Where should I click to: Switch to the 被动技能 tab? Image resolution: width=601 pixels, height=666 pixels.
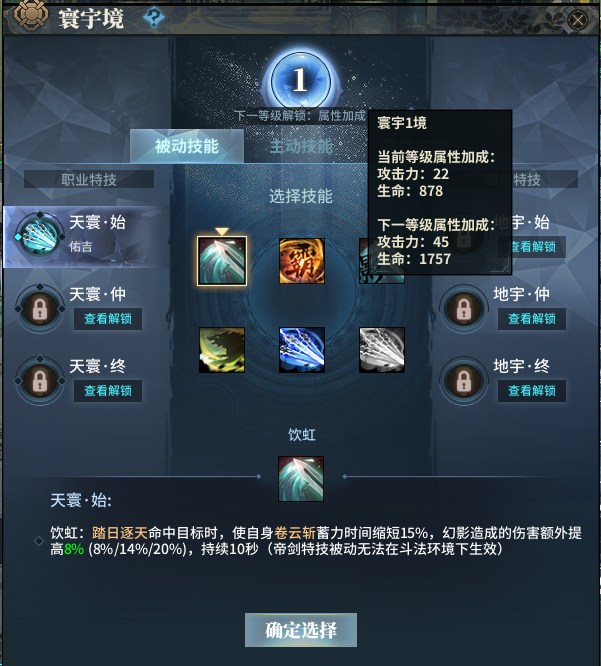click(x=187, y=146)
